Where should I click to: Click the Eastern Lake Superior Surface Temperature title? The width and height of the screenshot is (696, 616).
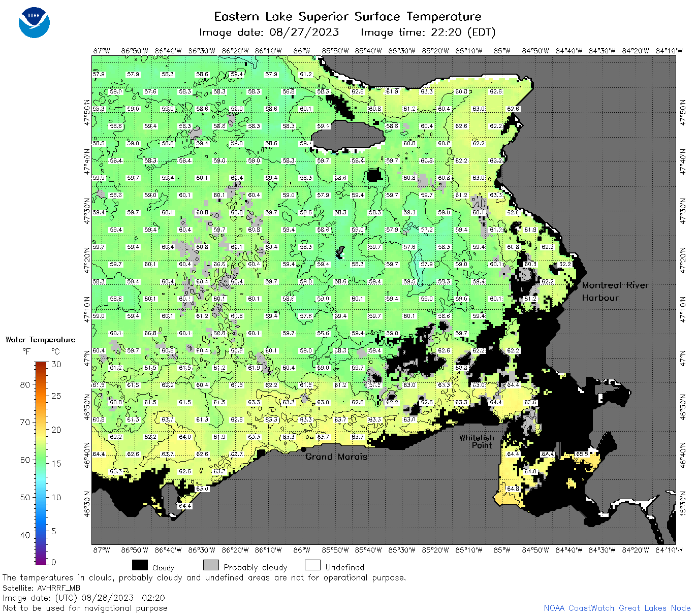[347, 16]
